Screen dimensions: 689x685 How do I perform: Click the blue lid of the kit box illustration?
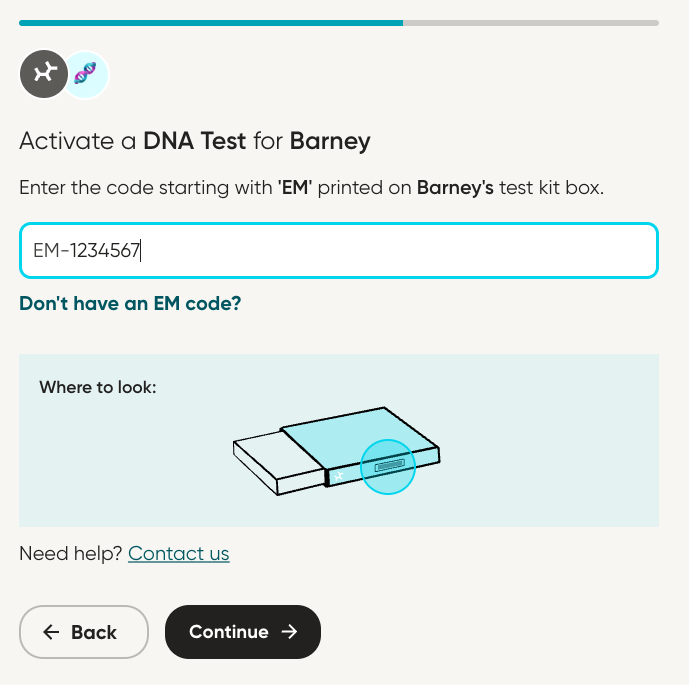point(358,434)
